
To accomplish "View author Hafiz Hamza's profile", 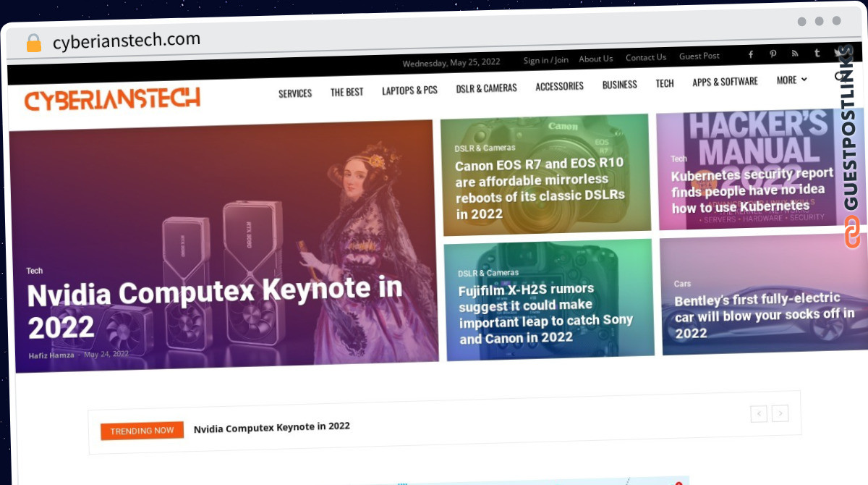I will pos(51,355).
